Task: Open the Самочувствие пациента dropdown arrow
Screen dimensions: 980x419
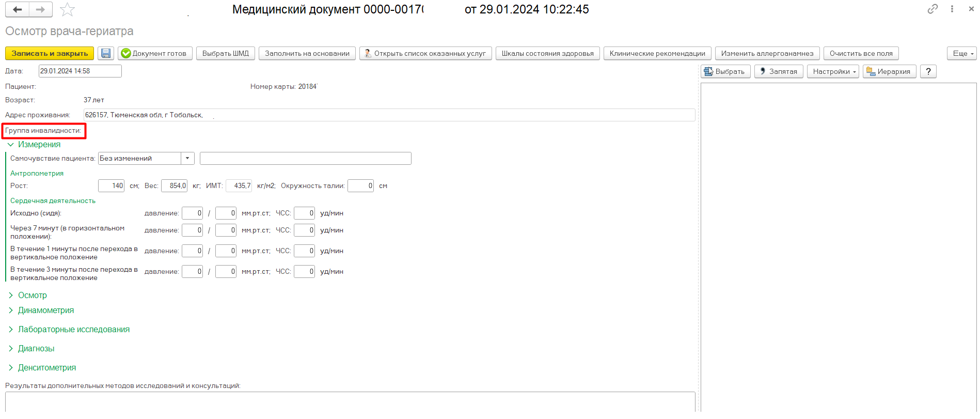Action: [x=187, y=159]
